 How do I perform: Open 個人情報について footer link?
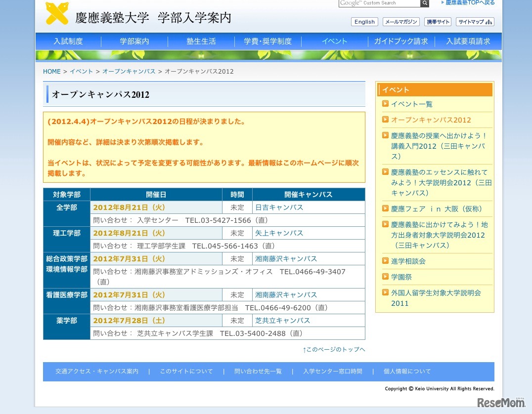tap(407, 372)
